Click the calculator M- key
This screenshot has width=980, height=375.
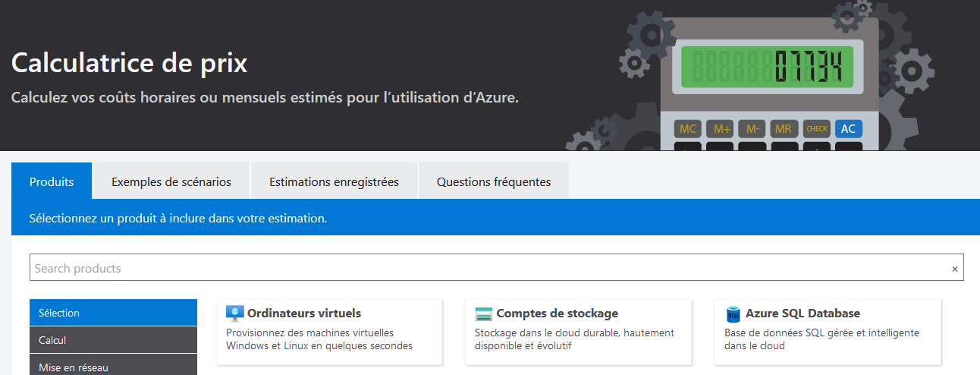pos(752,128)
